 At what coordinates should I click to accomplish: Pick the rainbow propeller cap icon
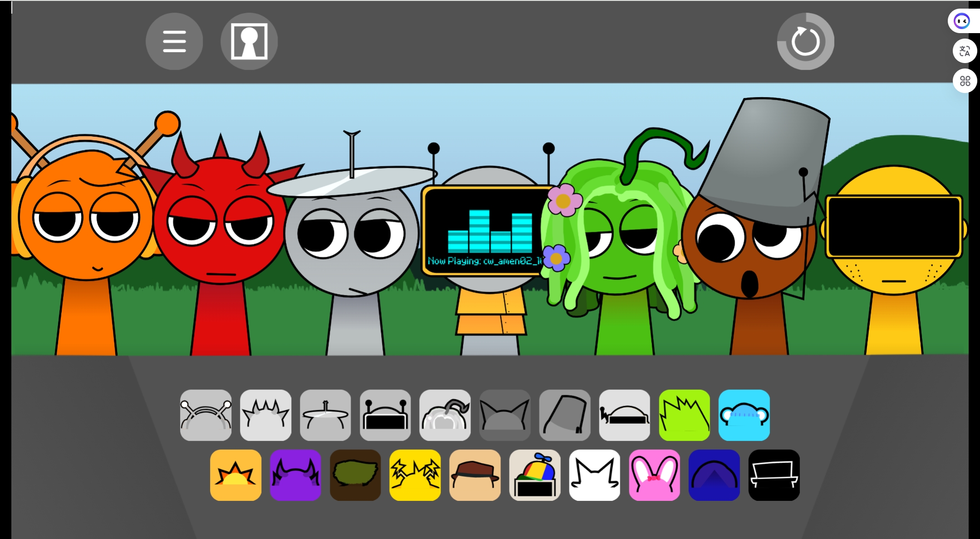(x=535, y=475)
